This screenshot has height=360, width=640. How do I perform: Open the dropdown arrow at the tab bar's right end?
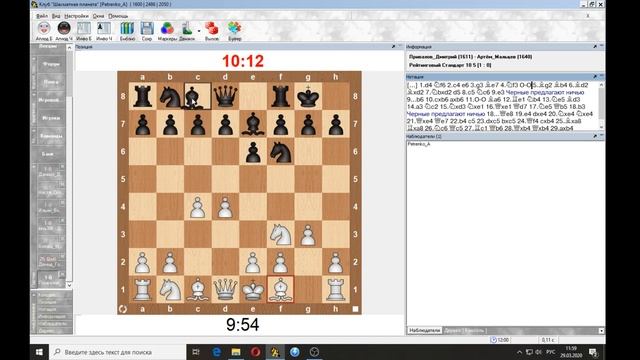point(601,331)
